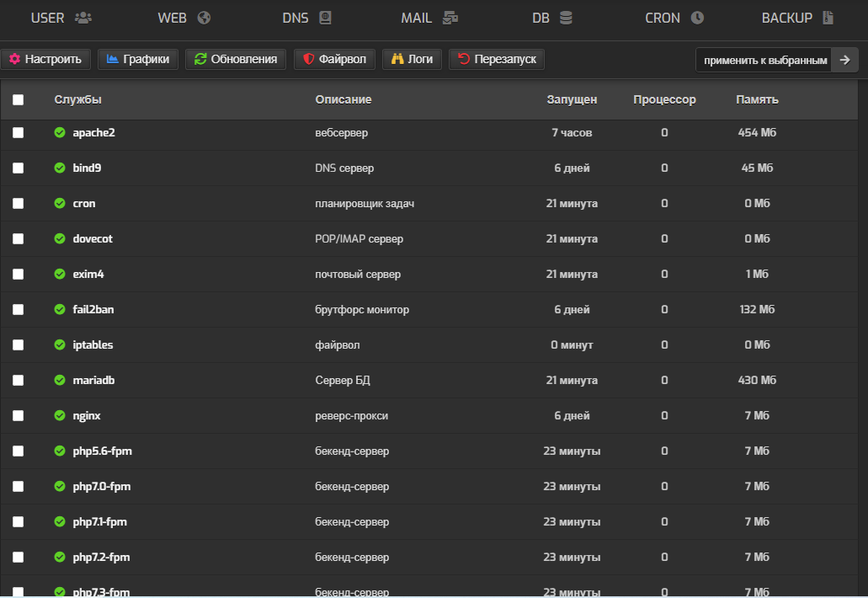This screenshot has height=598, width=868.
Task: Click green status icon of mariadb
Action: 60,381
